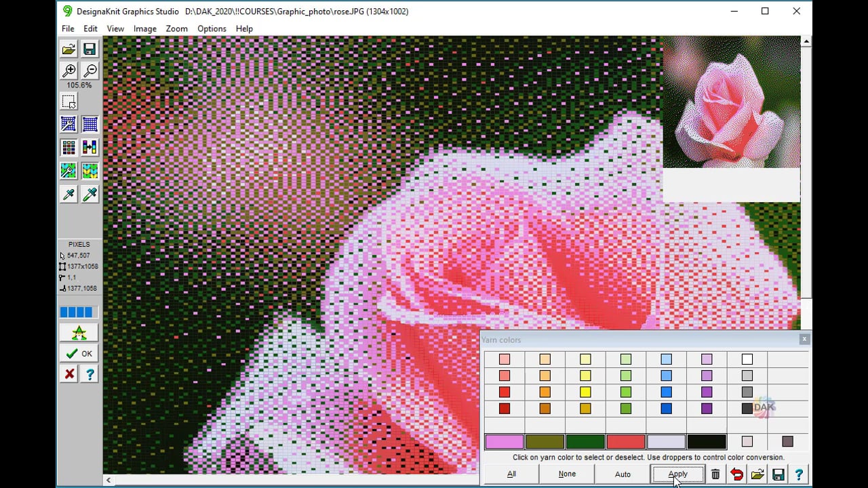Pick the orange yarn swatch
The height and width of the screenshot is (488, 868).
point(545,392)
